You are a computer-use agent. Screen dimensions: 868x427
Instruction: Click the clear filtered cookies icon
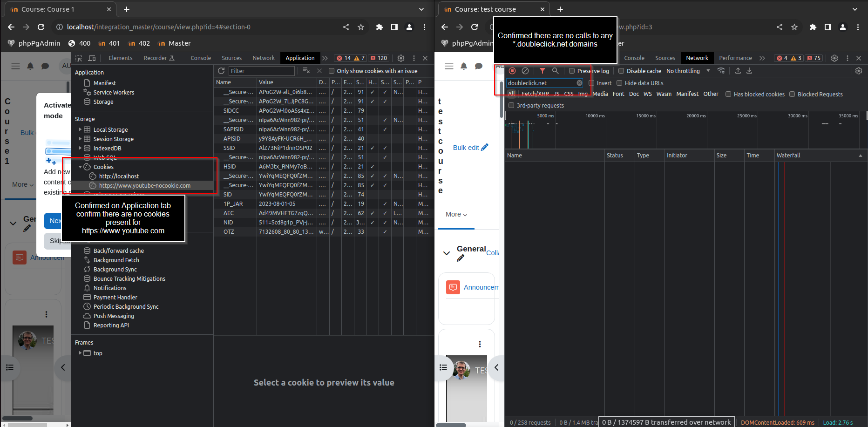pos(306,71)
